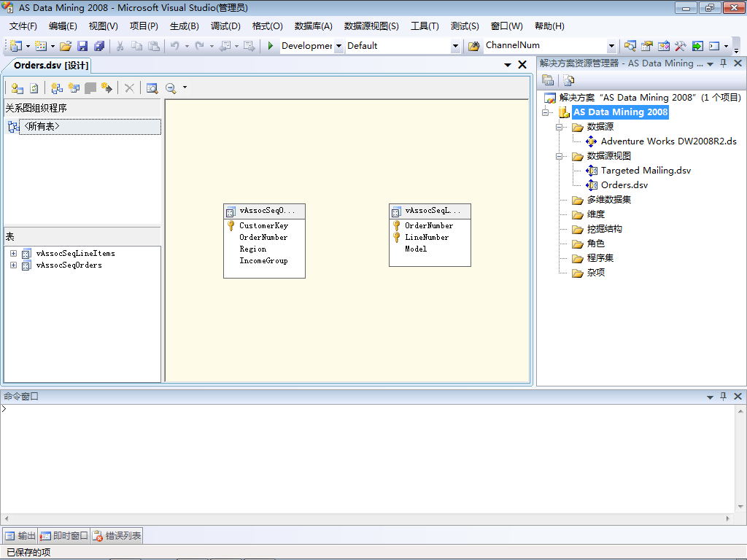Screen dimensions: 747x560
Task: Select Adventure Works DW2008R2.ds data source
Action: click(x=668, y=141)
